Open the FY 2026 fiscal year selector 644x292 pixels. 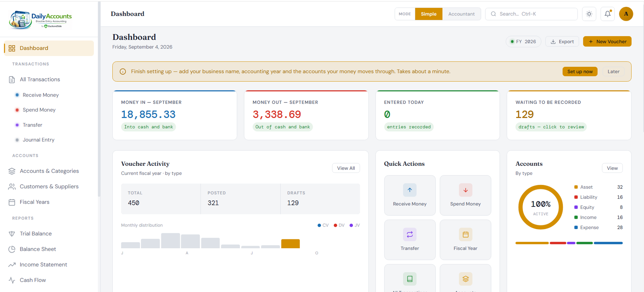(x=523, y=41)
